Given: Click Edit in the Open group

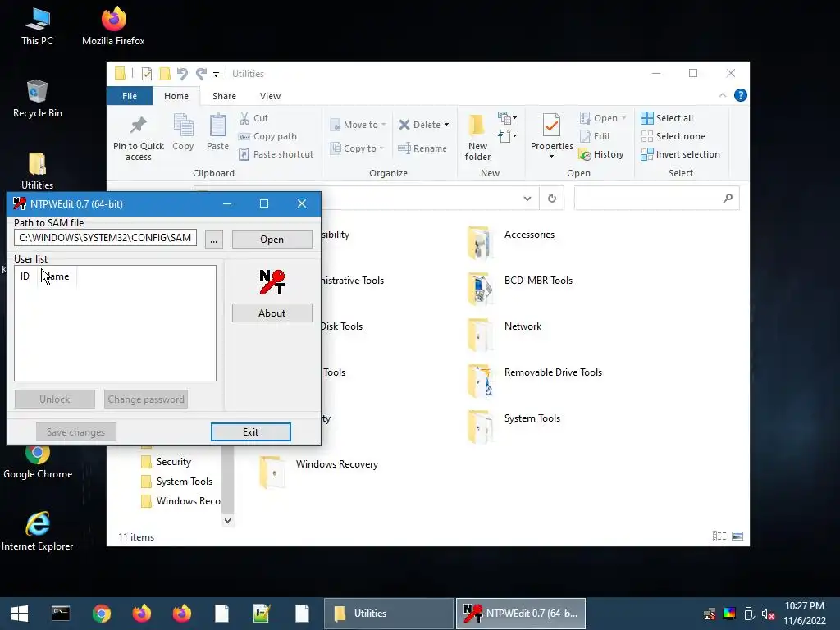Looking at the screenshot, I should click(596, 136).
